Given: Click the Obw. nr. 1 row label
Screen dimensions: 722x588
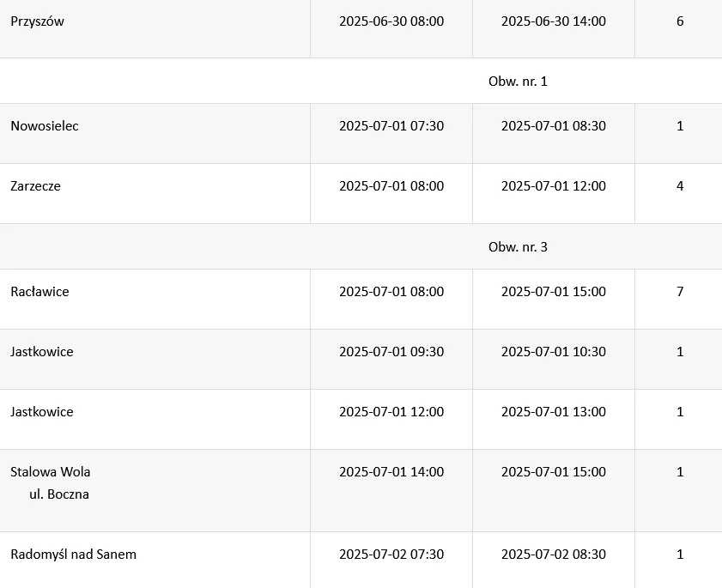Looking at the screenshot, I should (518, 82).
